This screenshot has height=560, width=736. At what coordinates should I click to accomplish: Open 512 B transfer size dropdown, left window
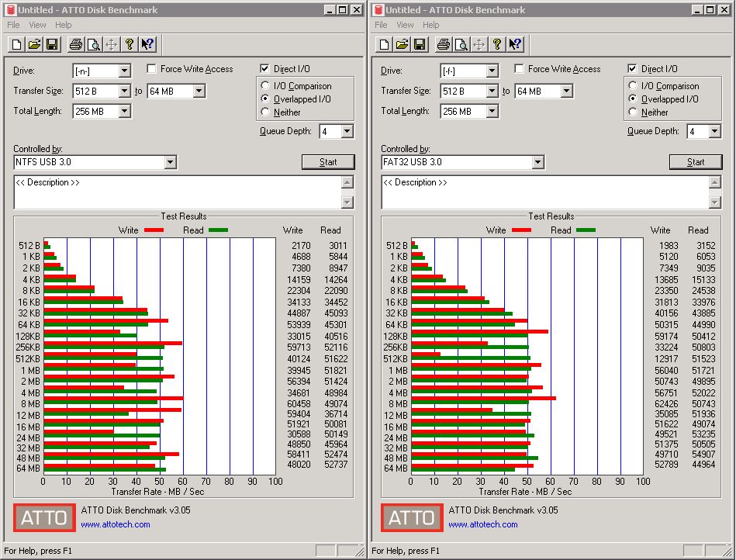(x=124, y=91)
